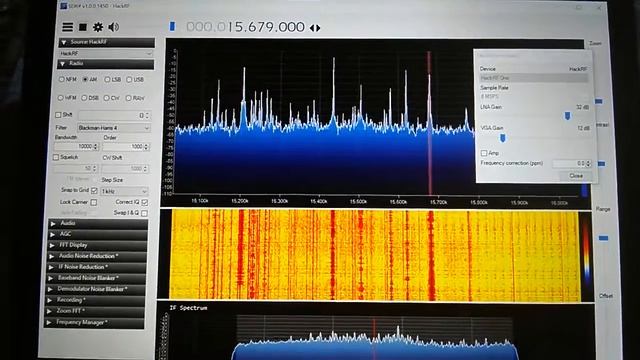Select the NFM radio mode
Screen dimensions: 640x360
62,79
